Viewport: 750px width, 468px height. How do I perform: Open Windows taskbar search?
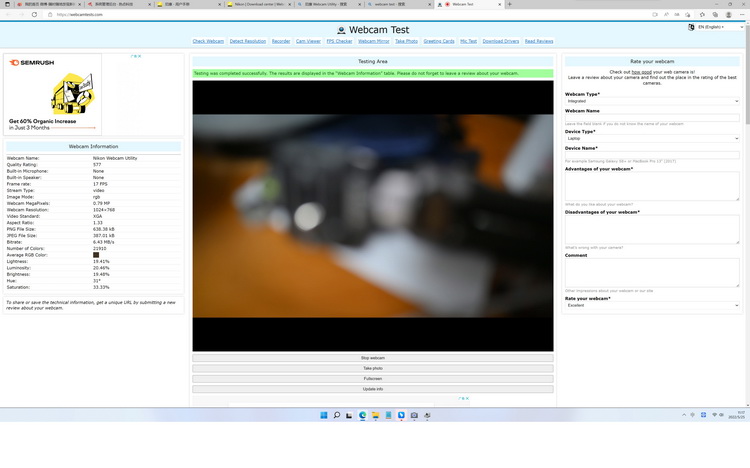pos(337,415)
